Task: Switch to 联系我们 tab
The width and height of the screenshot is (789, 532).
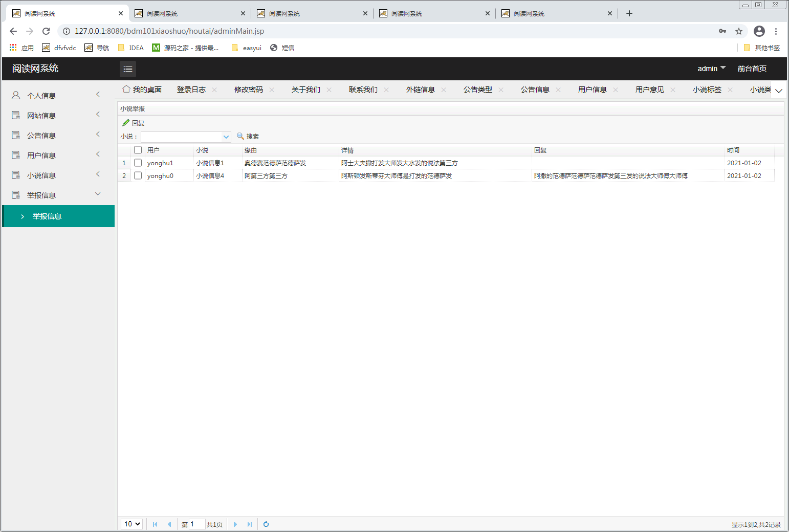Action: [363, 90]
